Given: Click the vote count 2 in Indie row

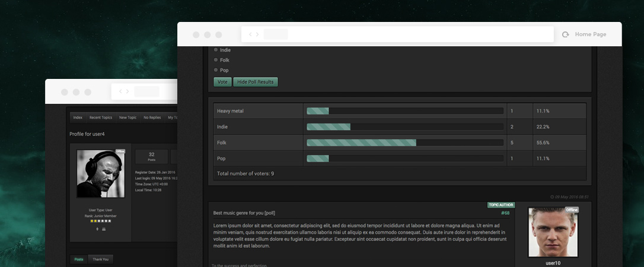Looking at the screenshot, I should coord(512,127).
